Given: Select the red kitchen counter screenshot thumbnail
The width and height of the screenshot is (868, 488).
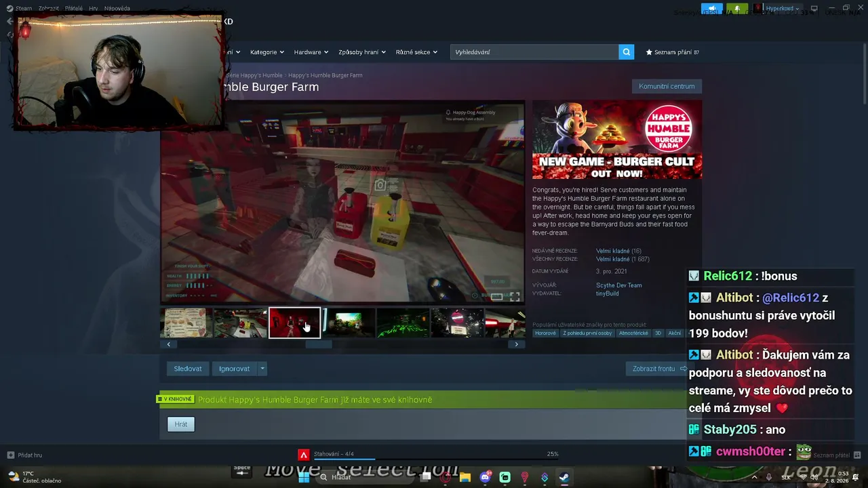Looking at the screenshot, I should (x=240, y=323).
